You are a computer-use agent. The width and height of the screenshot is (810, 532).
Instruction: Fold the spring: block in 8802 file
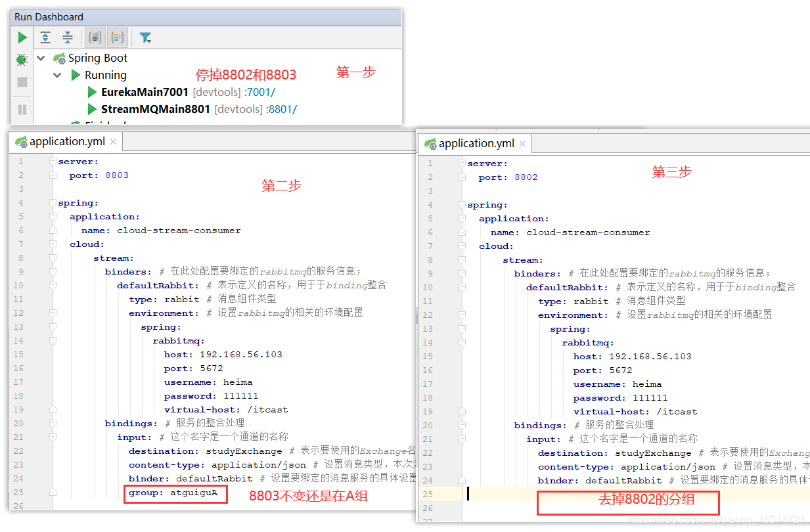(462, 205)
